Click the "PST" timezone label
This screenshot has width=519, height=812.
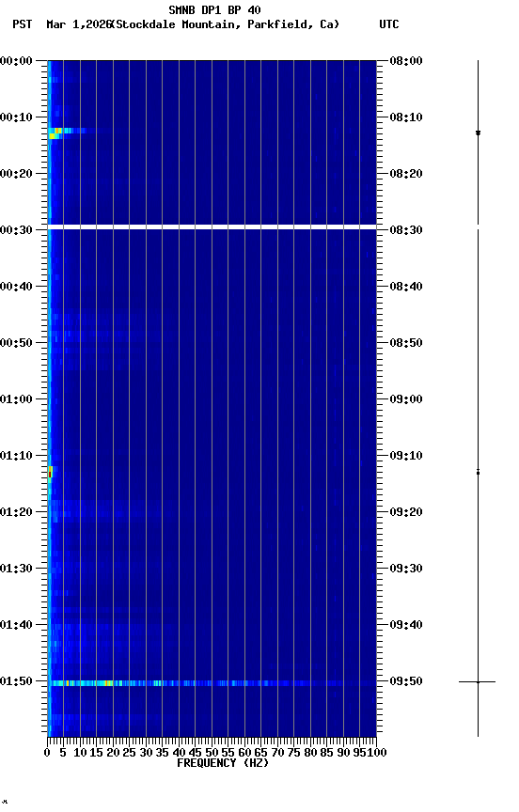[x=23, y=24]
